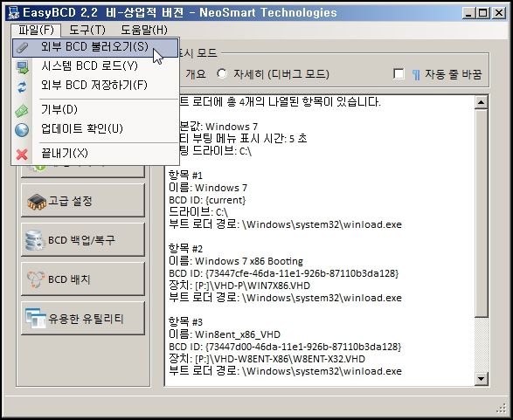Select 기부(D) in the file menu
The image size is (513, 420).
point(95,110)
